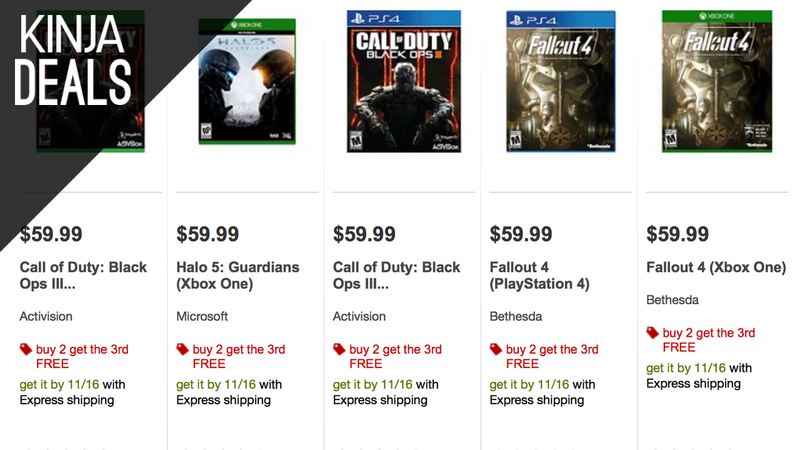Click the red tag icon under Fallout 4 PlayStation 4
Image resolution: width=800 pixels, height=450 pixels.
496,349
